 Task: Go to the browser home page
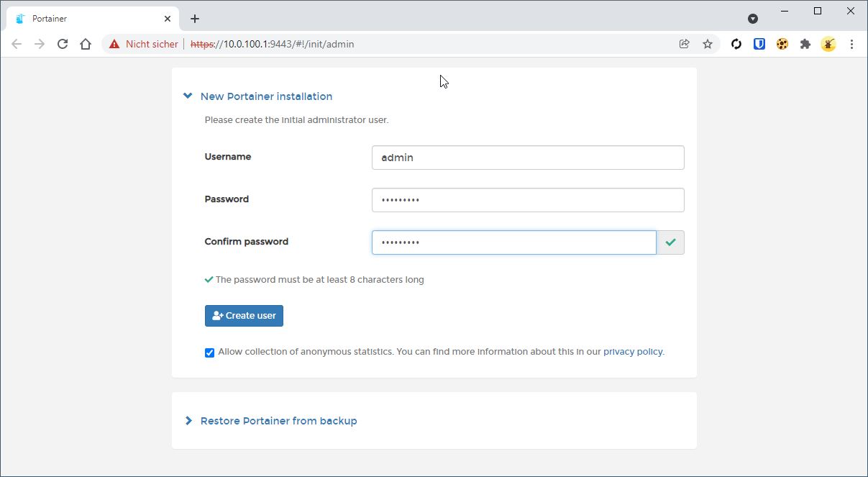point(86,44)
